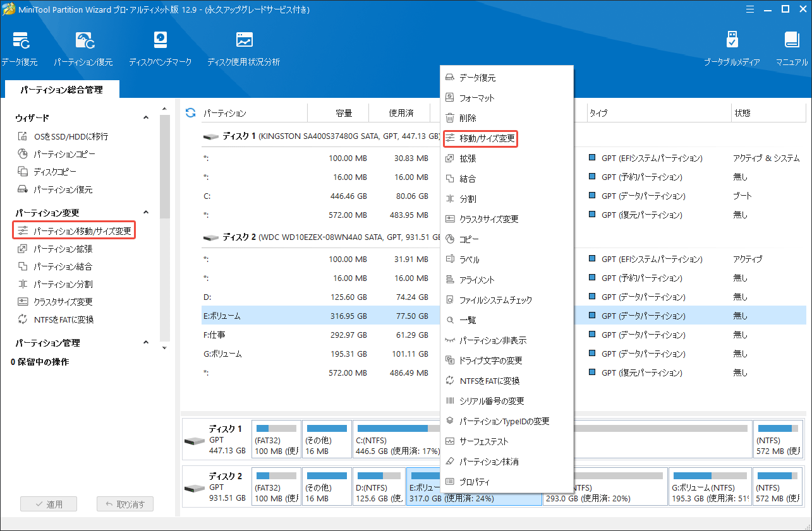Select context menu クラスタサイズ変更 entry

point(507,219)
